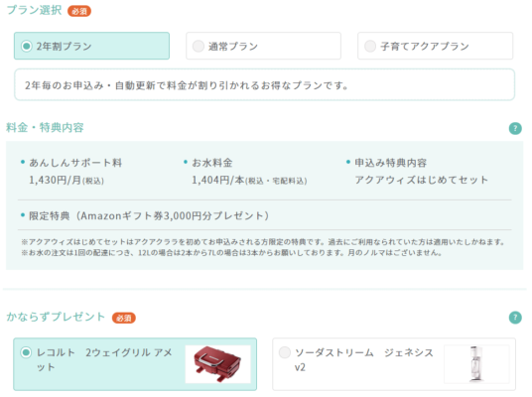
Task: Select レコルト 2ウェイグリル アメット radio button
Action: coord(26,352)
